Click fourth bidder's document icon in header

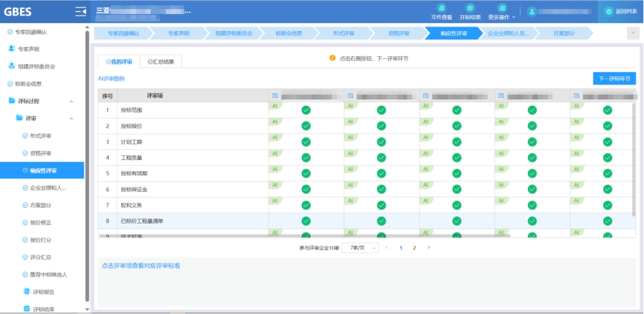coord(501,96)
